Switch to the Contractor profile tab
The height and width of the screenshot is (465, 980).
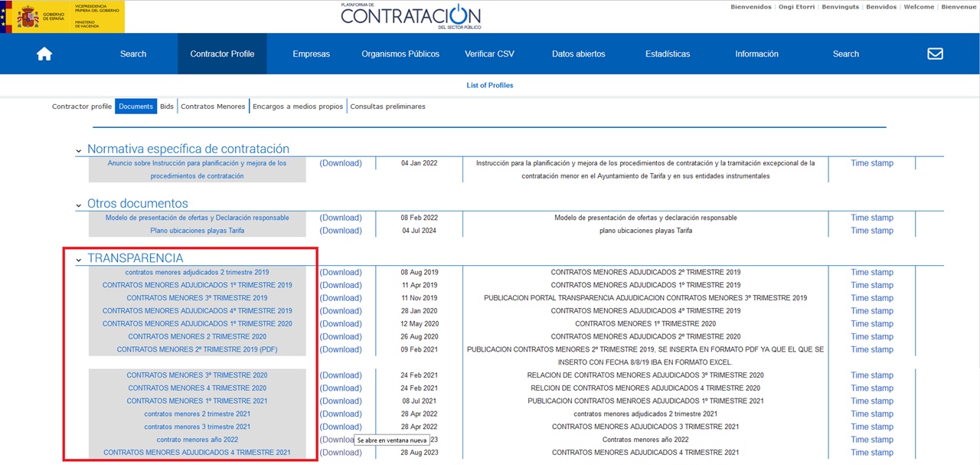click(82, 106)
